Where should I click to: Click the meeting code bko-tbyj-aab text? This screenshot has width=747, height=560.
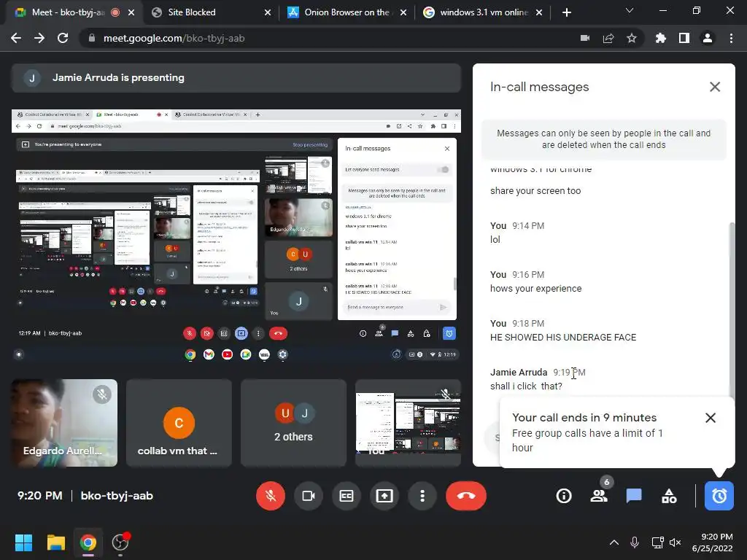(117, 496)
